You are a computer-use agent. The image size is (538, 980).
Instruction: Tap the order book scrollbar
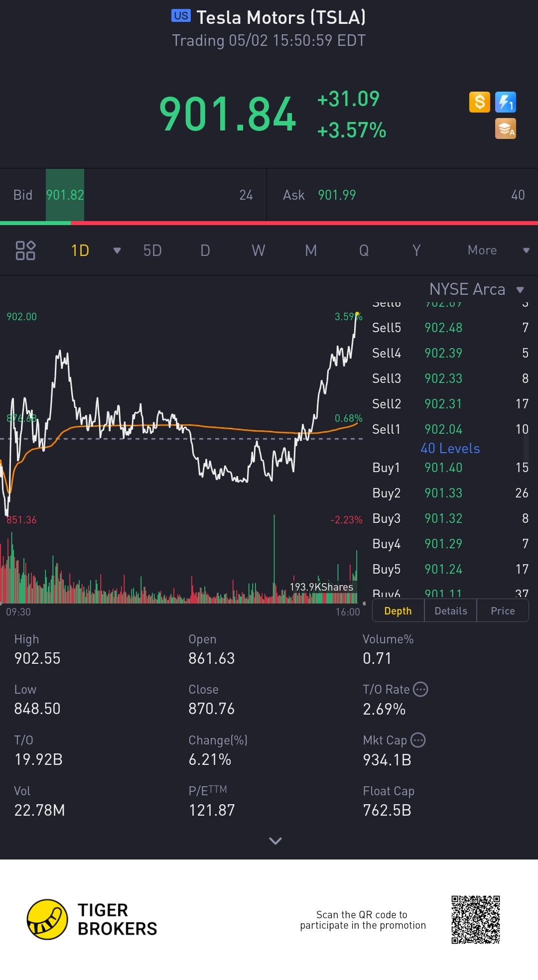coord(526,448)
